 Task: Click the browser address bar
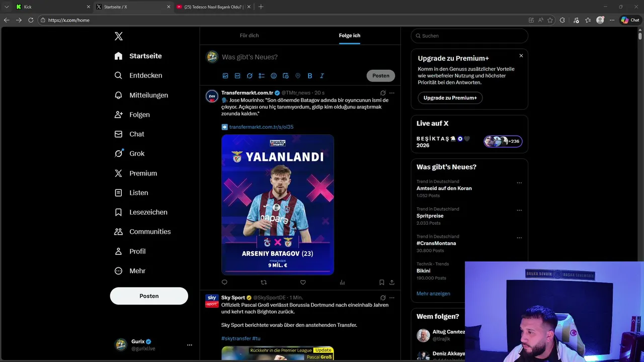click(x=282, y=20)
